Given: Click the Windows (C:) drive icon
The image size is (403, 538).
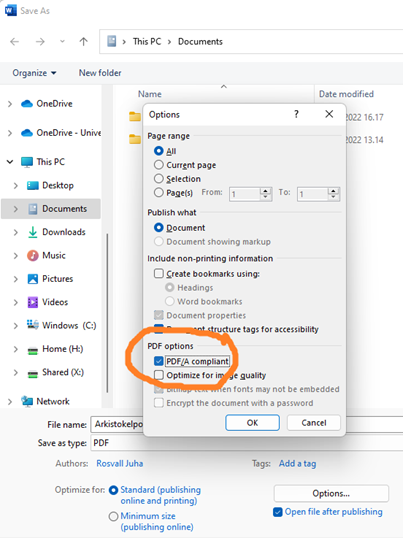Looking at the screenshot, I should click(x=33, y=325).
